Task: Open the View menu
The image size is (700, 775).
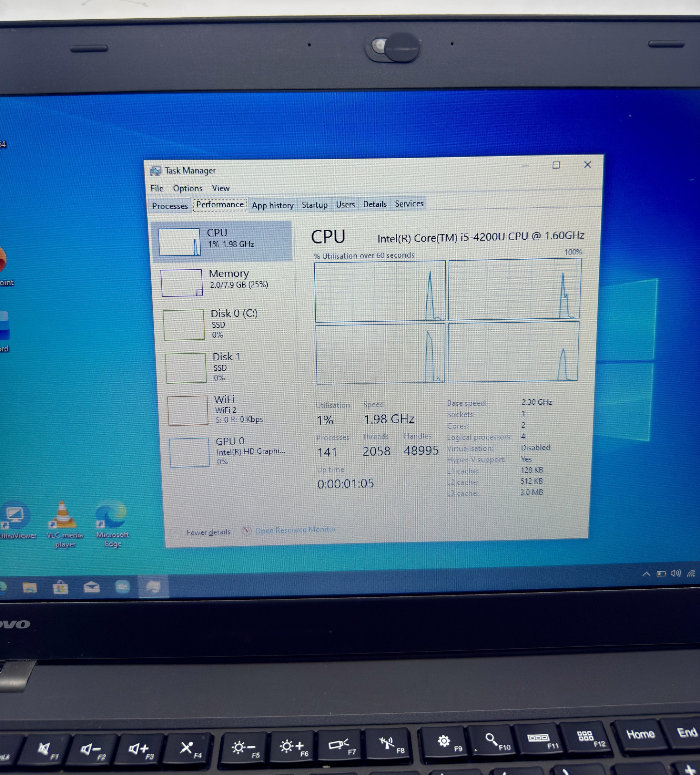Action: [x=220, y=188]
